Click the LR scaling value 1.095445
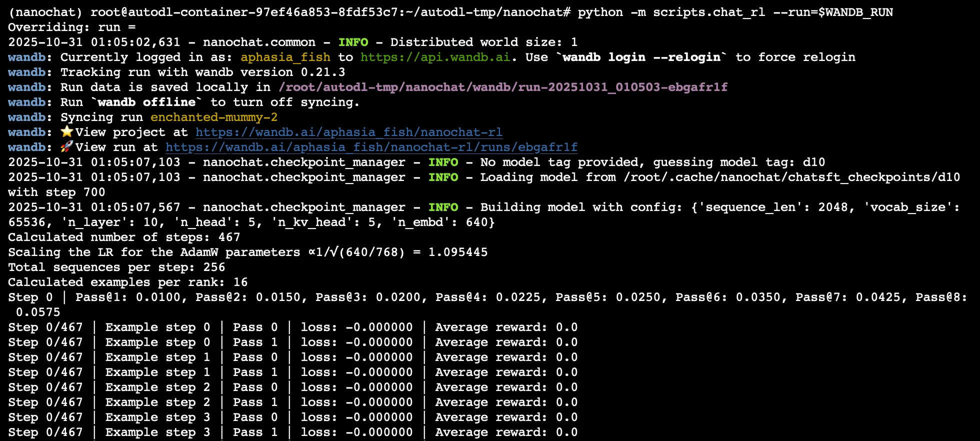 coord(458,252)
